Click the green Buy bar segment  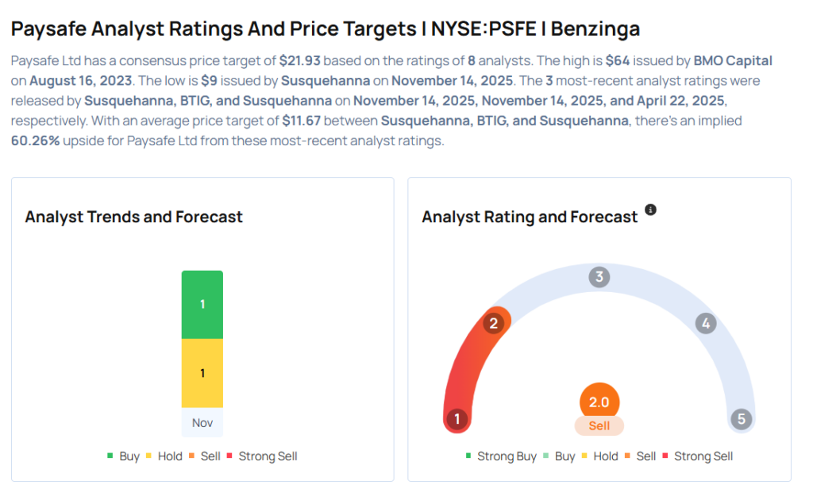(202, 304)
